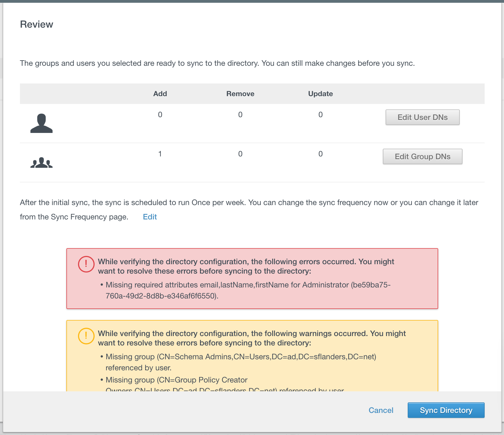Click the groups silhouette icon
This screenshot has height=435, width=504.
point(41,163)
